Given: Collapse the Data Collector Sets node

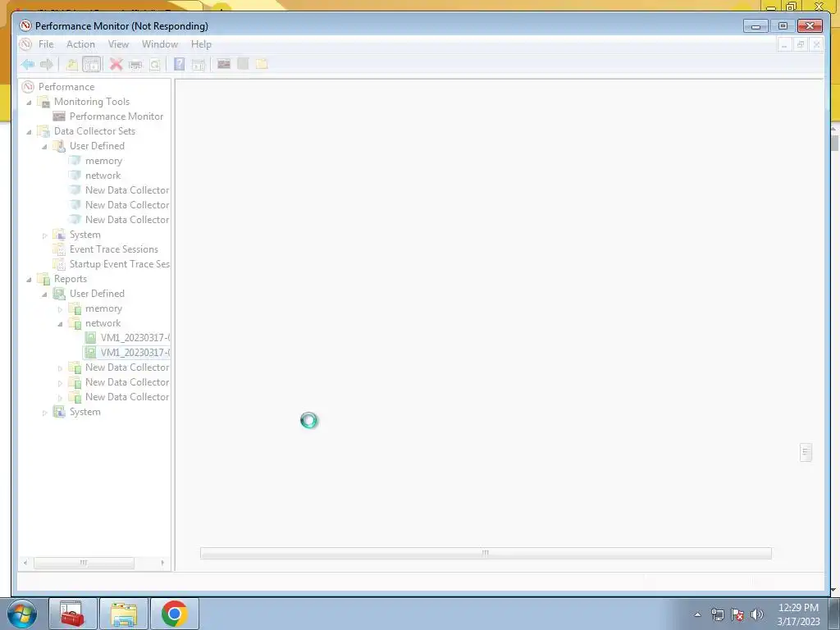Looking at the screenshot, I should coord(30,132).
